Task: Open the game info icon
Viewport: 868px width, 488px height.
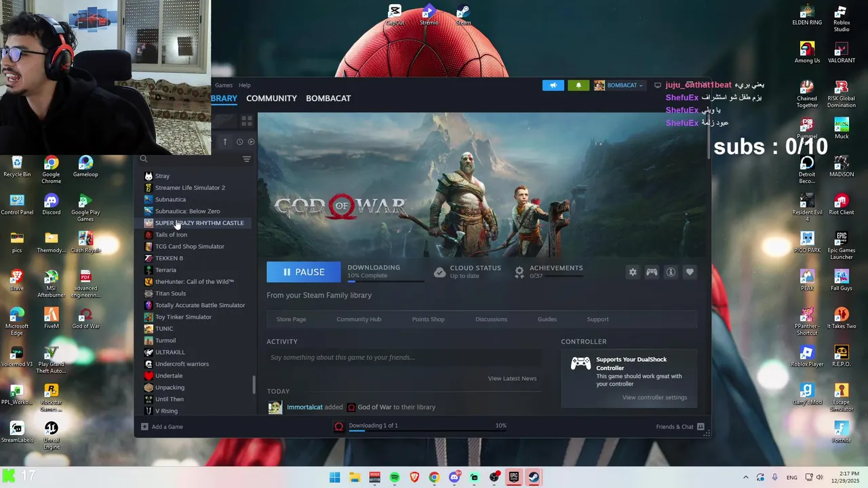Action: click(x=671, y=272)
